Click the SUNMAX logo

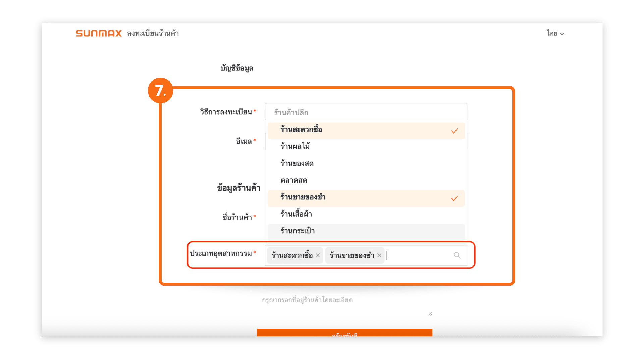tap(99, 33)
